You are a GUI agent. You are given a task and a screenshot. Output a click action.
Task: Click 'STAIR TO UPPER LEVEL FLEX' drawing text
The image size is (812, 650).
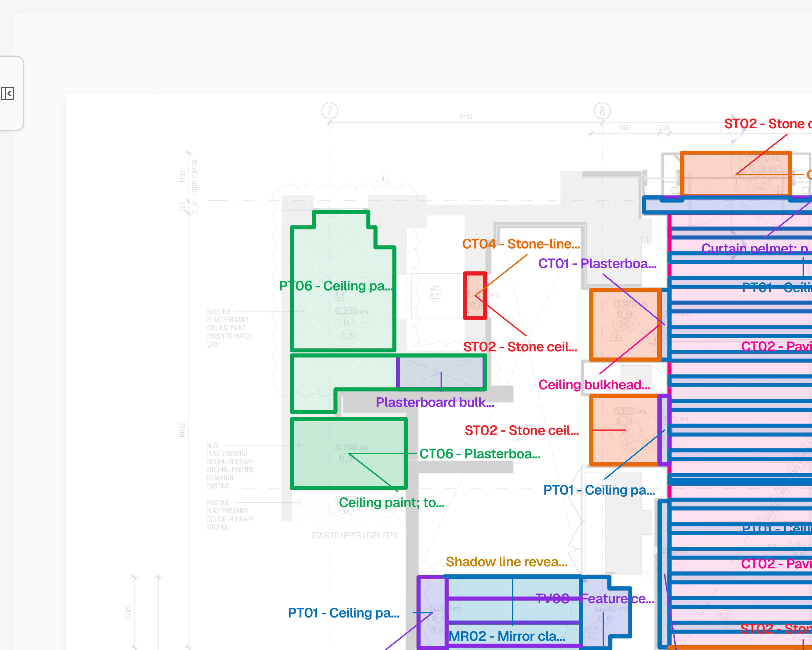tap(354, 536)
